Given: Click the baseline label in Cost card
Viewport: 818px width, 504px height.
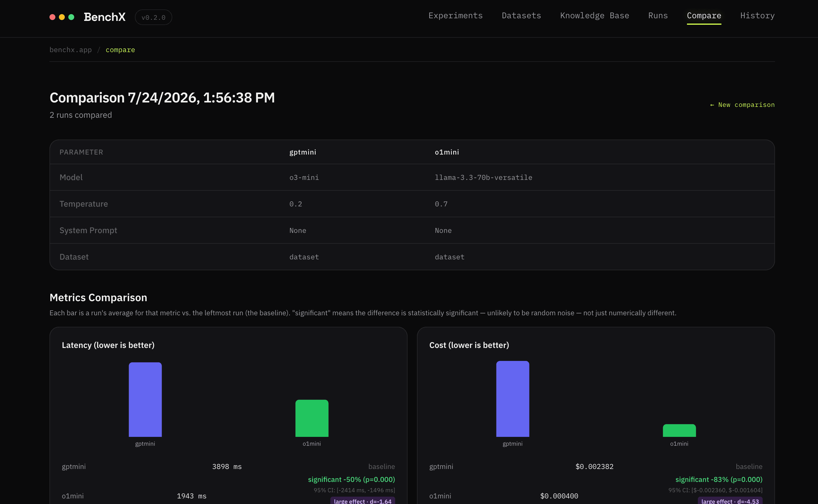Looking at the screenshot, I should pos(749,466).
